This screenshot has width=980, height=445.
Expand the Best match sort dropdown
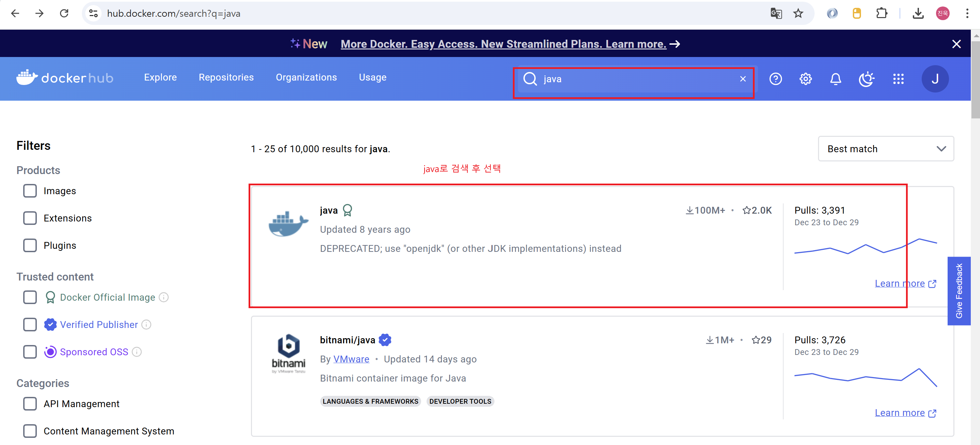point(886,149)
